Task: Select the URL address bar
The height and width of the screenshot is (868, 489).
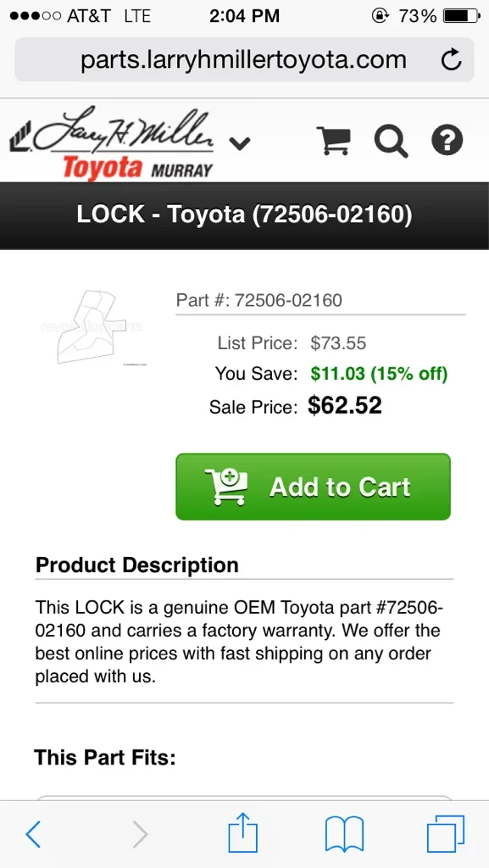Action: coord(244,60)
